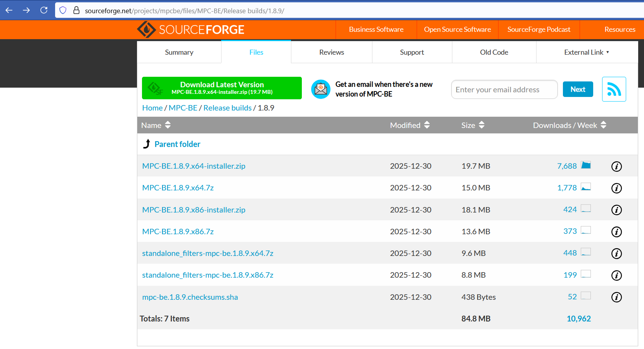View site security via the padlock icon

(x=76, y=10)
